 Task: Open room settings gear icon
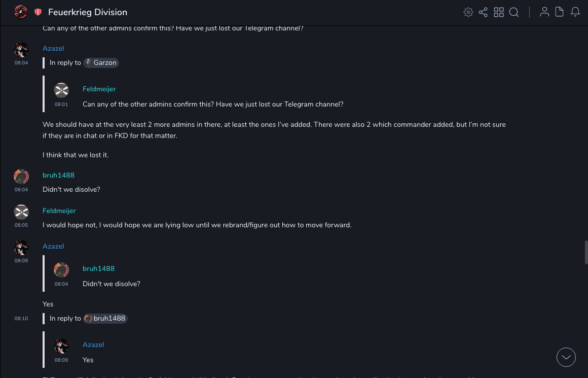point(468,12)
